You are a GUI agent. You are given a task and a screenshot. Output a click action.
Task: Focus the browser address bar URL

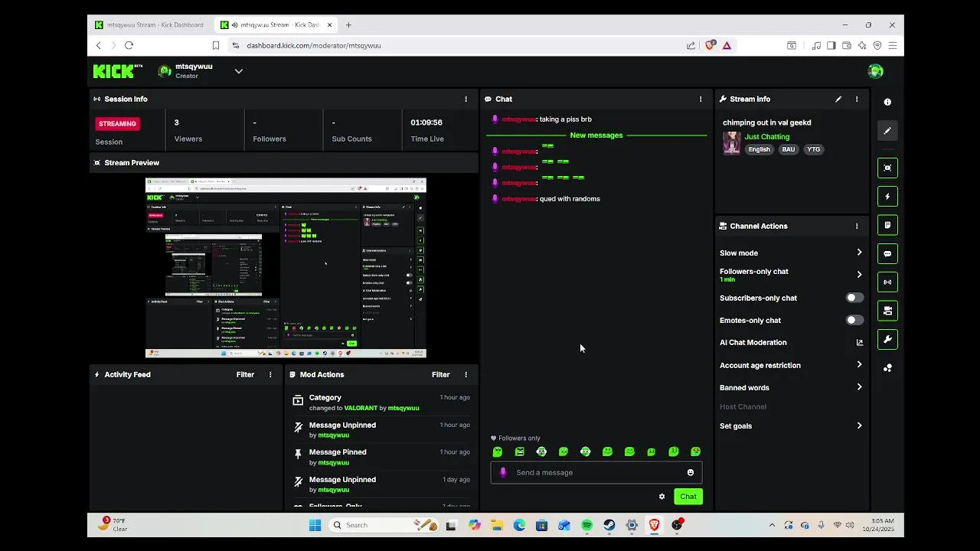[314, 45]
